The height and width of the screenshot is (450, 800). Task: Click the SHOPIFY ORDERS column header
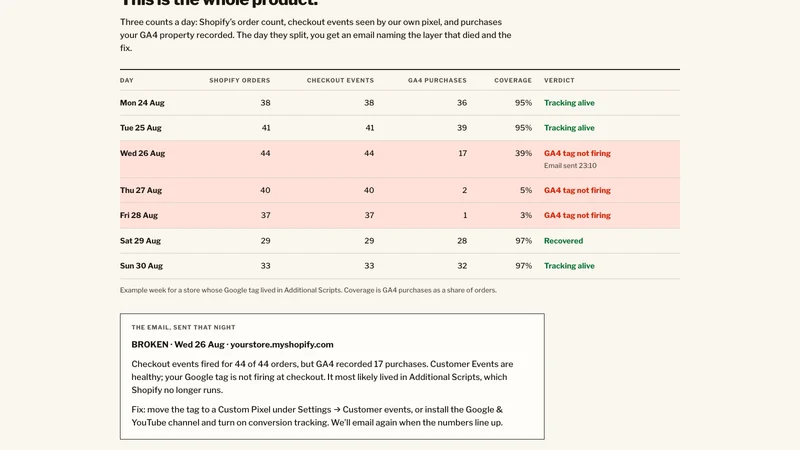coord(240,81)
